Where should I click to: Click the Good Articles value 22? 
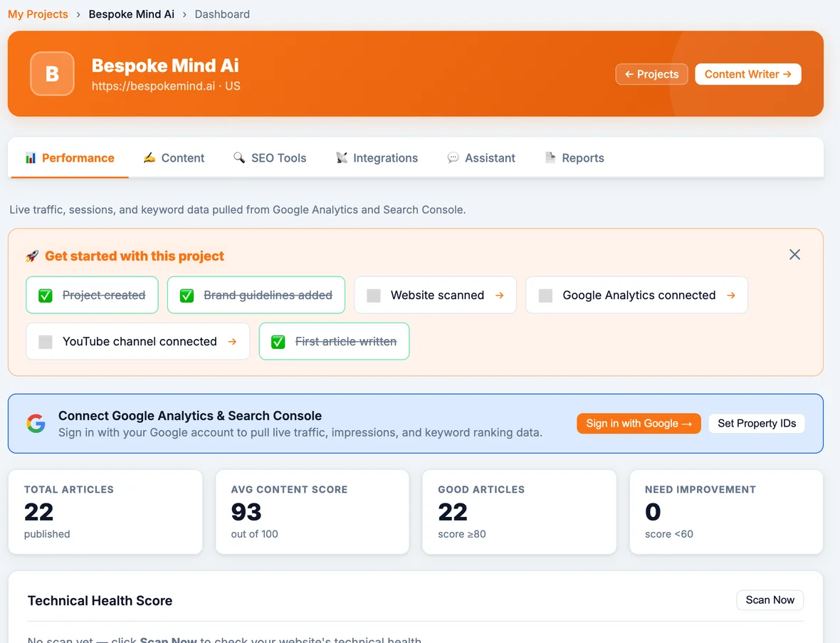453,512
